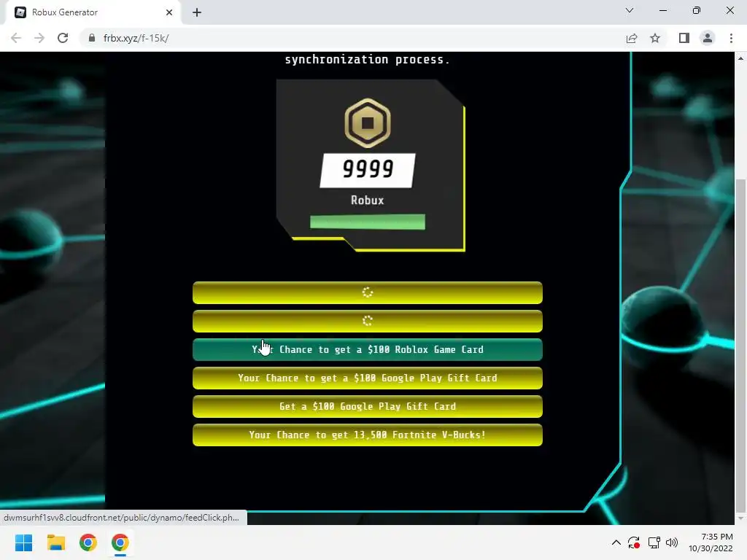Click the scrollbar up arrow

click(x=740, y=58)
